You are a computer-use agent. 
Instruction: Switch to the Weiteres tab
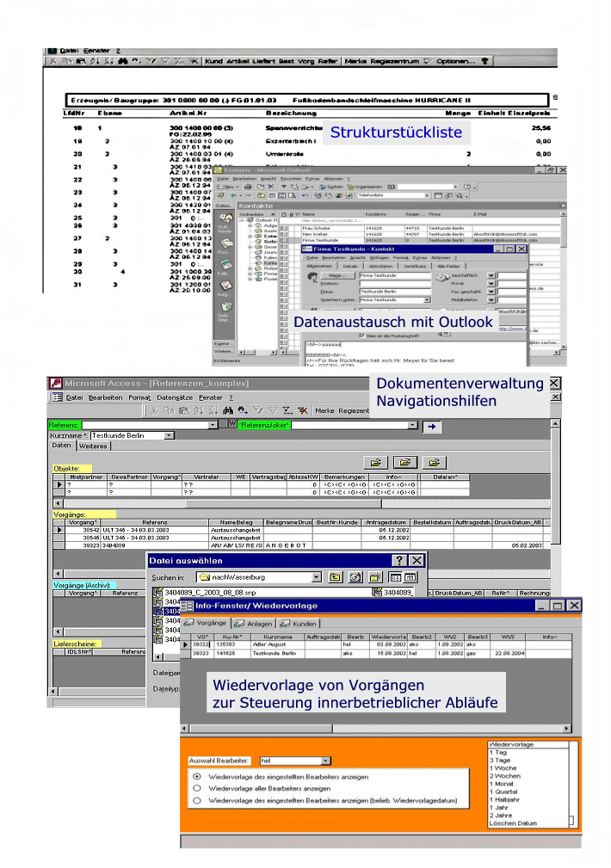(92, 446)
